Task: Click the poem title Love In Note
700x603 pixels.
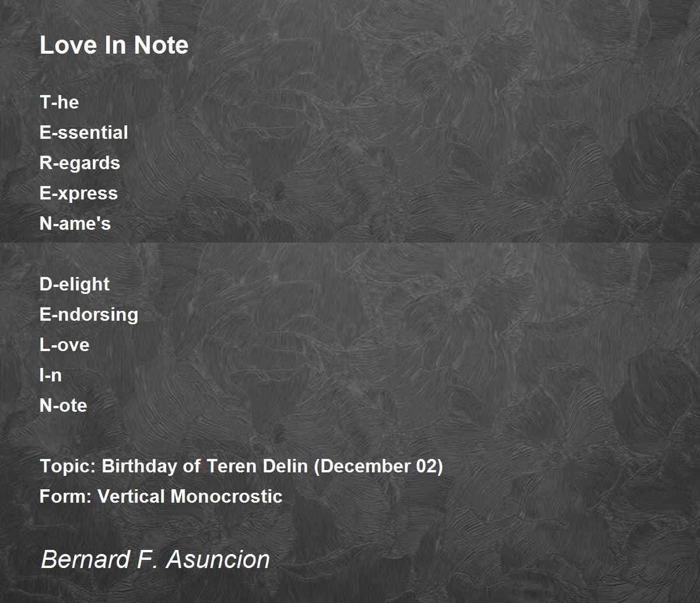Action: pos(114,45)
